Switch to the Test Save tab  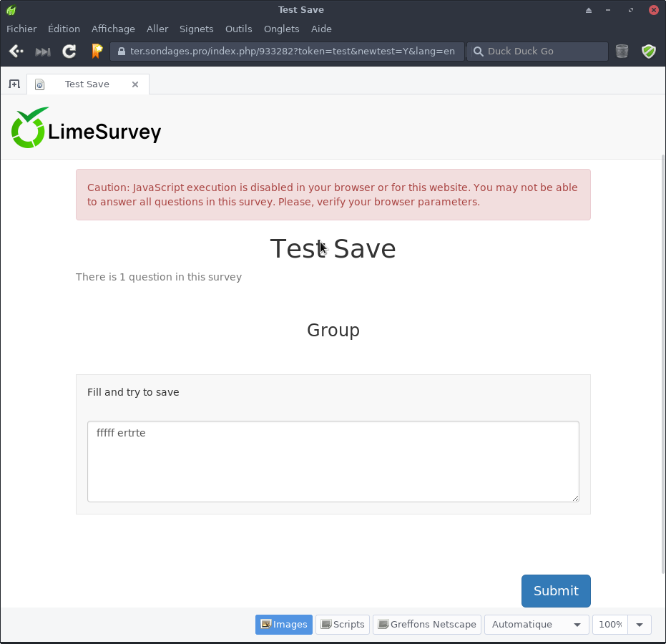(x=87, y=84)
